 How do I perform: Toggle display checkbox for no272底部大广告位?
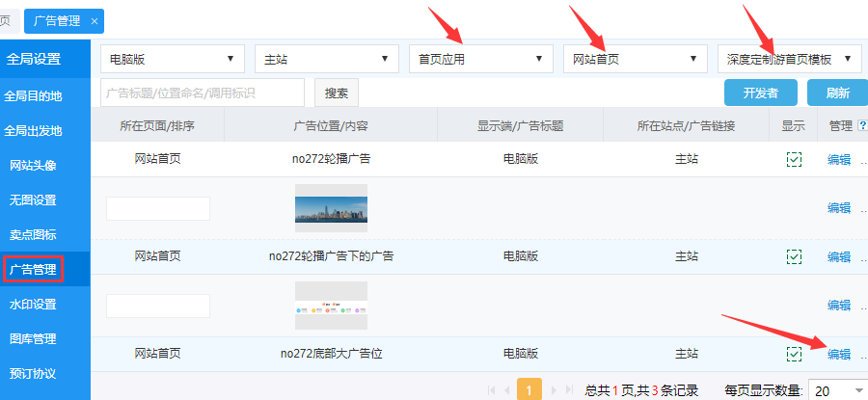794,354
